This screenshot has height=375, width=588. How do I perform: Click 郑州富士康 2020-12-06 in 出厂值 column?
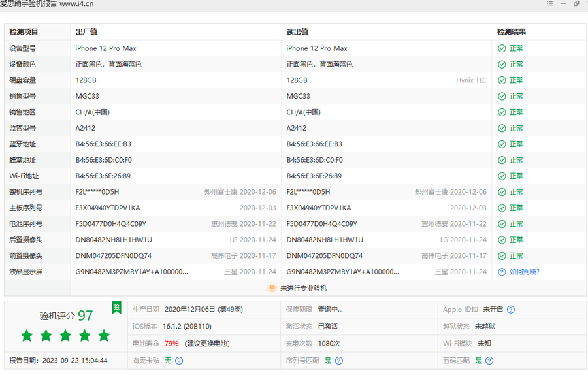click(240, 192)
